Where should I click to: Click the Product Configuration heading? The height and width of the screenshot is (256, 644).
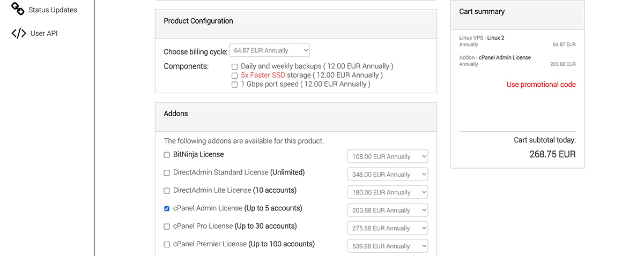point(198,21)
